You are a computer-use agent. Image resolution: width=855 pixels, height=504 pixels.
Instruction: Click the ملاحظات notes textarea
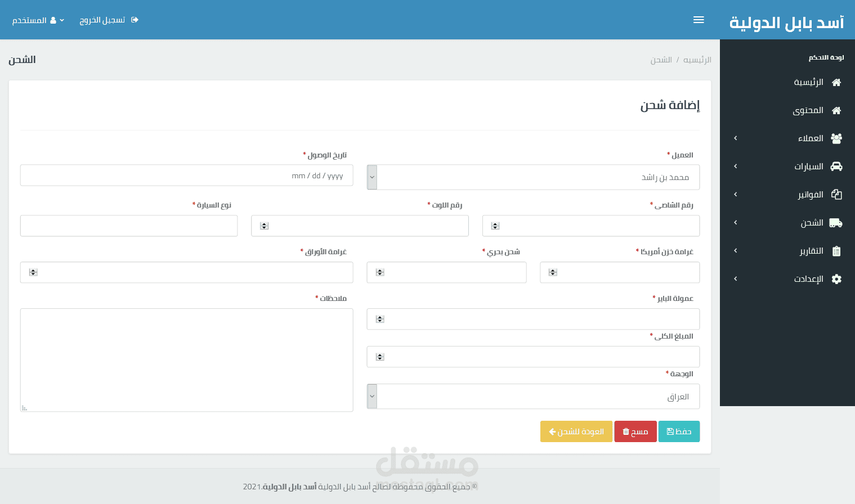[x=186, y=360]
